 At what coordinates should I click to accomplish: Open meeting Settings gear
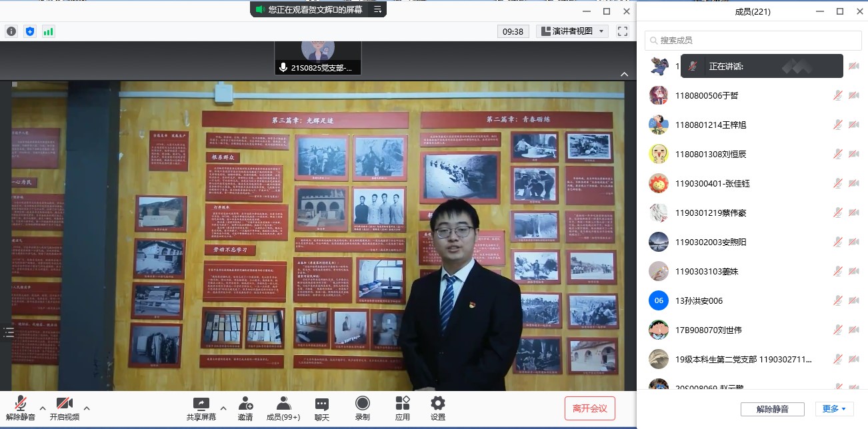pos(438,408)
